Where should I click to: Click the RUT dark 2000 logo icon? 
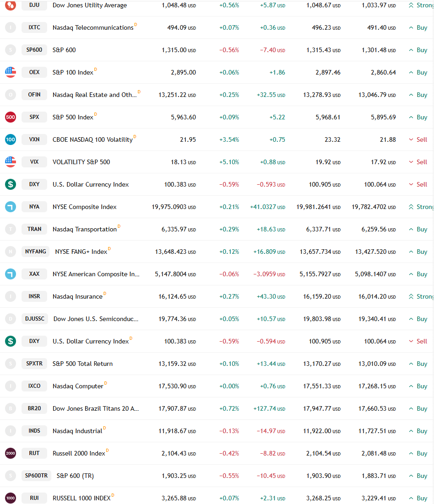pos(11,453)
